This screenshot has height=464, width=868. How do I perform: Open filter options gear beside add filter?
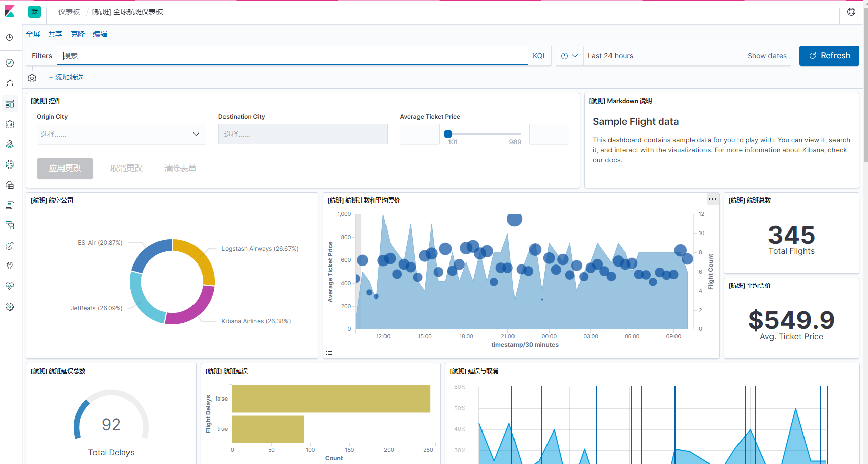32,78
